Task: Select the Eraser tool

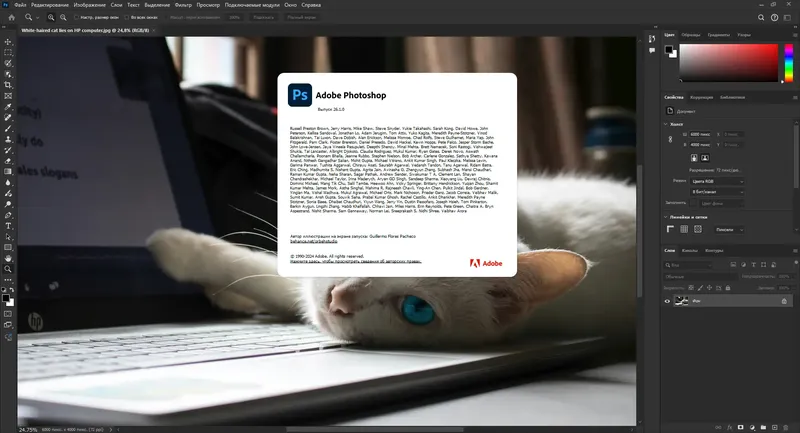Action: click(x=8, y=161)
